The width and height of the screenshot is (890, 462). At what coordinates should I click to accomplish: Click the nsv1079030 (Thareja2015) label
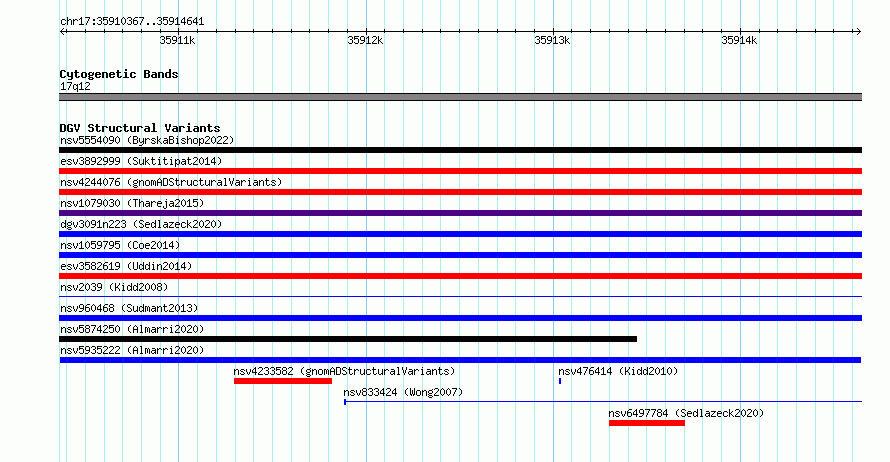(x=132, y=203)
